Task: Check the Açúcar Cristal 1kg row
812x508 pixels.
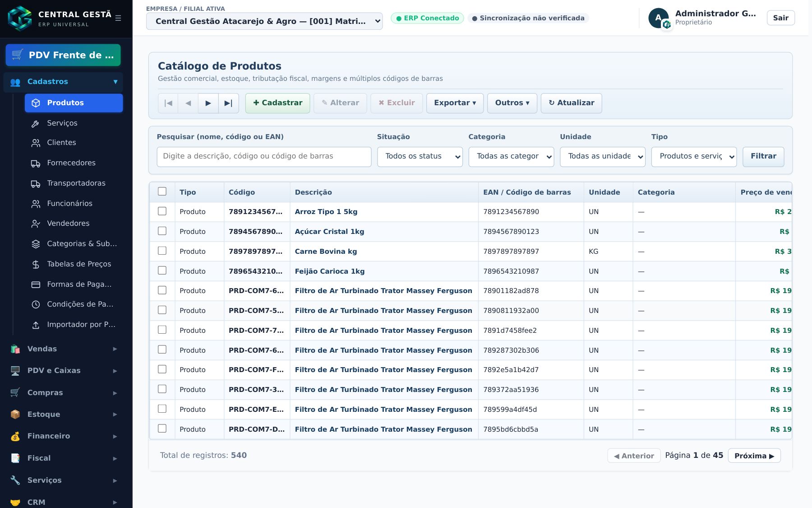Action: click(162, 231)
